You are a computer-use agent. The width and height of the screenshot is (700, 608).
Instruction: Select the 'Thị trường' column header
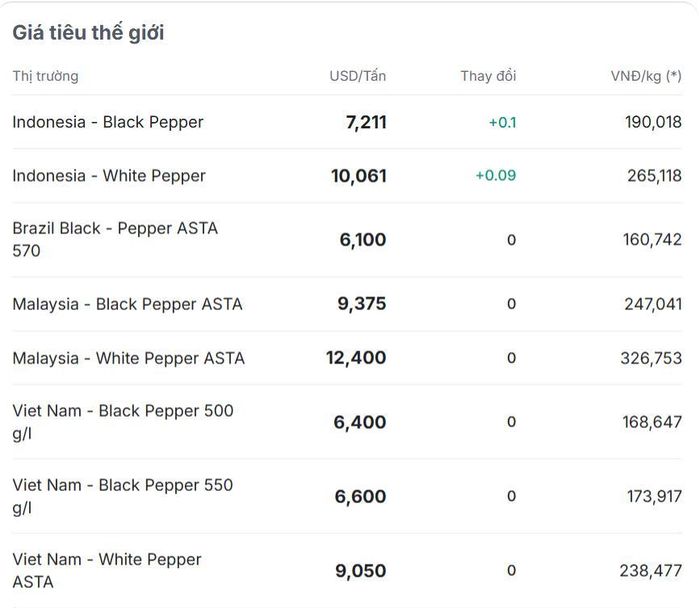[46, 76]
